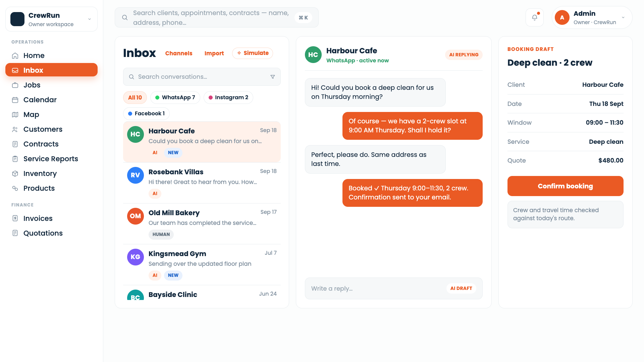Click the Inventory box icon
Viewport: 644px width, 362px height.
pos(15,174)
